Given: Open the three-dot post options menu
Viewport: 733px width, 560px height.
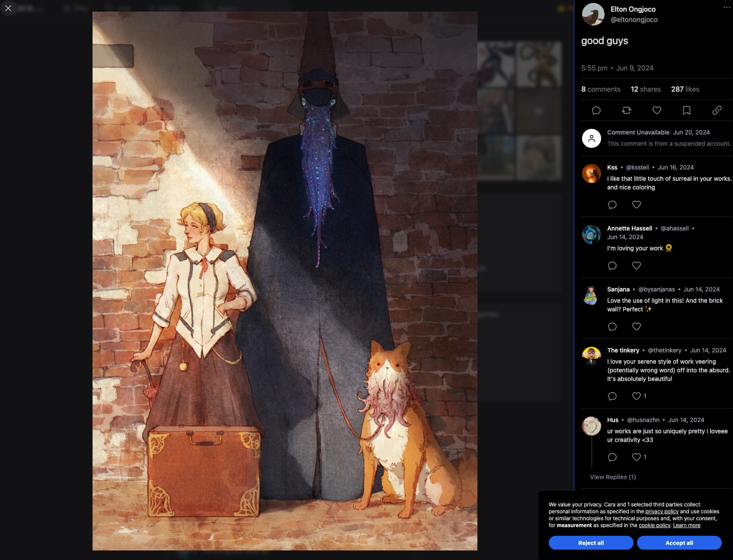Looking at the screenshot, I should 727,7.
